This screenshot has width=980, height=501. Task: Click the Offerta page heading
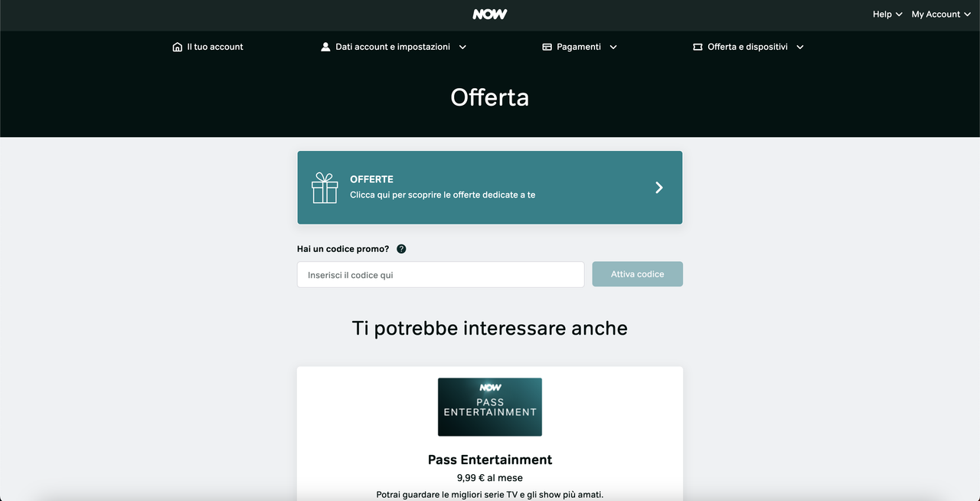pyautogui.click(x=490, y=97)
